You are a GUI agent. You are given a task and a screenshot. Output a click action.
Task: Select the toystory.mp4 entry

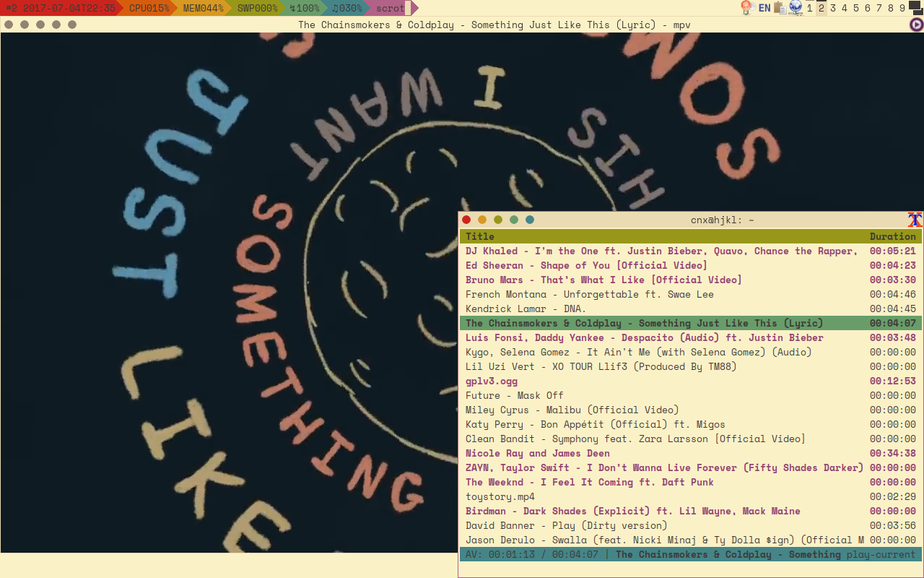691,496
